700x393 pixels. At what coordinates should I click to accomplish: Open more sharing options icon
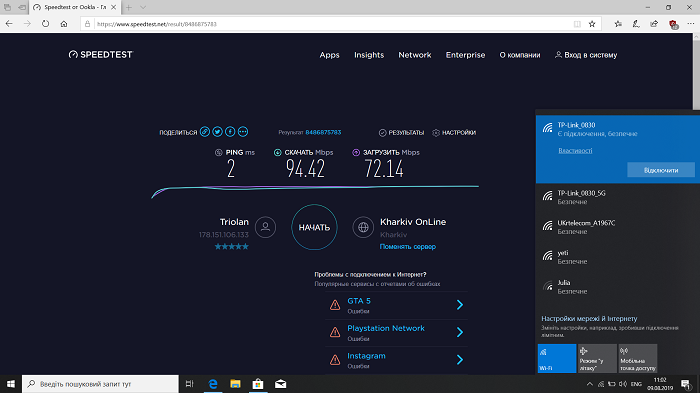[243, 132]
